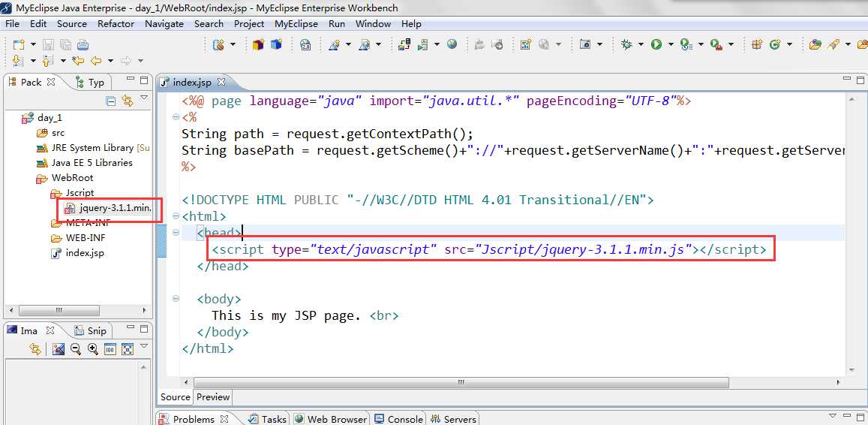Click Zoom In in Image Preview panel
This screenshot has height=425, width=868.
93,349
